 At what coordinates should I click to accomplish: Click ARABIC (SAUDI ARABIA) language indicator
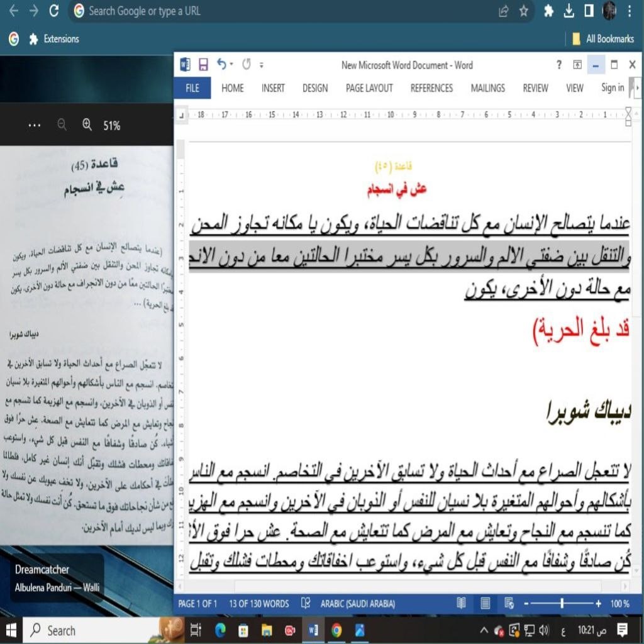point(358,603)
